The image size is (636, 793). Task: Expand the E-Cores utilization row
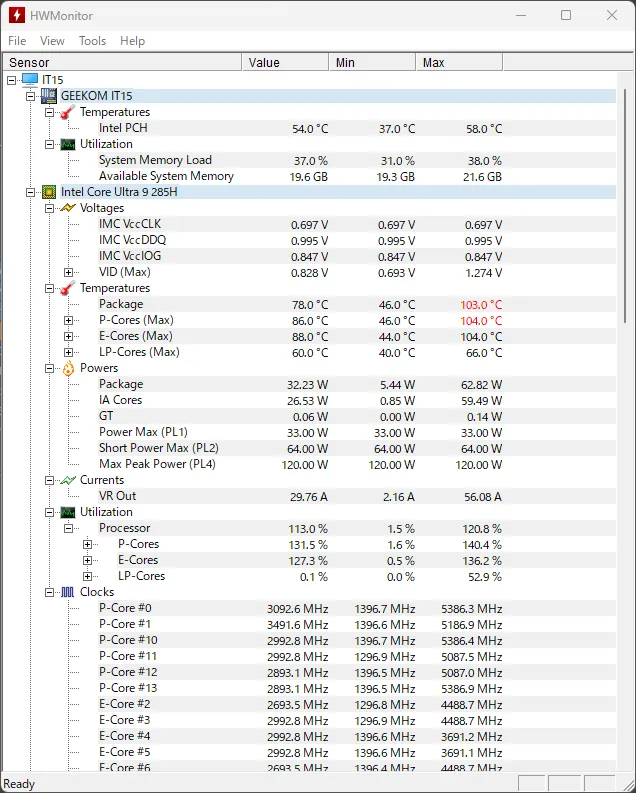(87, 560)
